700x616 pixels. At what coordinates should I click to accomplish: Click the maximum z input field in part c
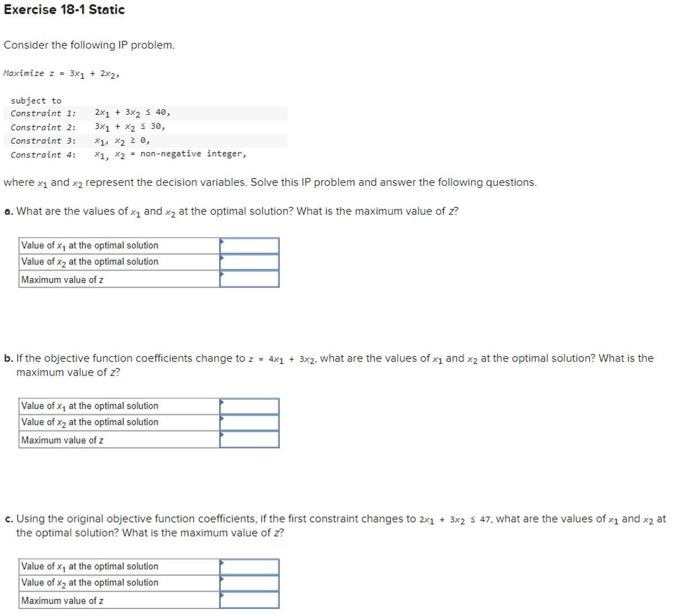point(250,600)
